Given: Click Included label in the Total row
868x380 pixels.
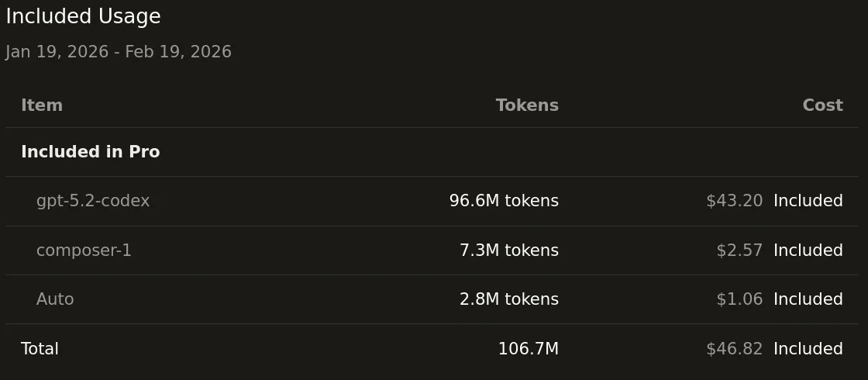Looking at the screenshot, I should tap(808, 349).
